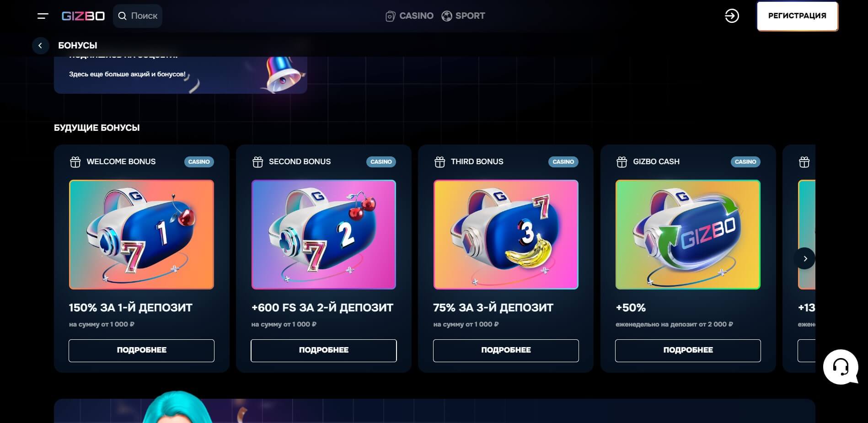
Task: Click the Регистрация button
Action: pos(797,16)
